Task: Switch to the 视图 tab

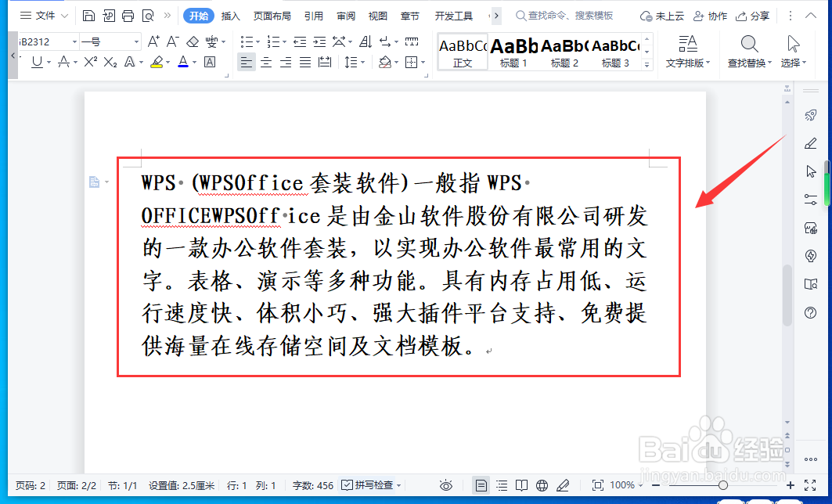Action: (x=378, y=16)
